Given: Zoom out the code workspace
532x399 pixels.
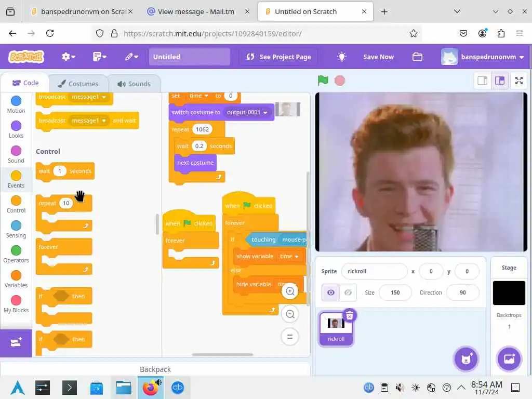Looking at the screenshot, I should (290, 314).
